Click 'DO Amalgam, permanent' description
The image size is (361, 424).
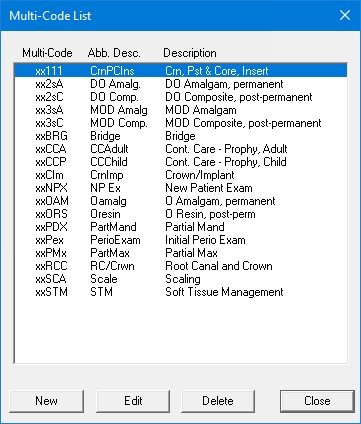224,84
